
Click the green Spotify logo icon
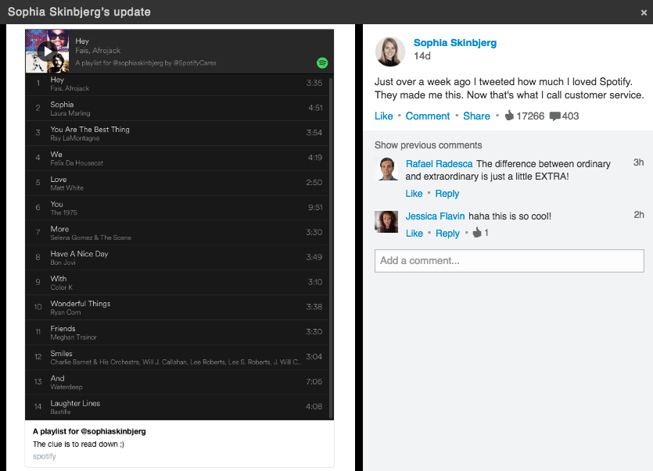click(x=323, y=62)
